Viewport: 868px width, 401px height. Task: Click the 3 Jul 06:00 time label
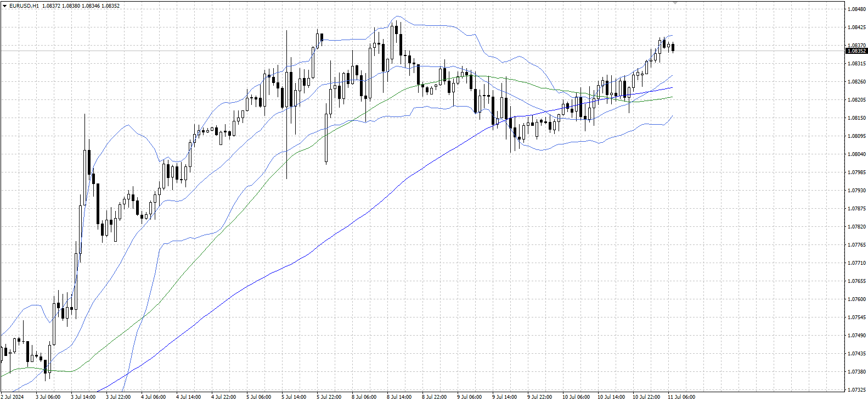[48, 397]
